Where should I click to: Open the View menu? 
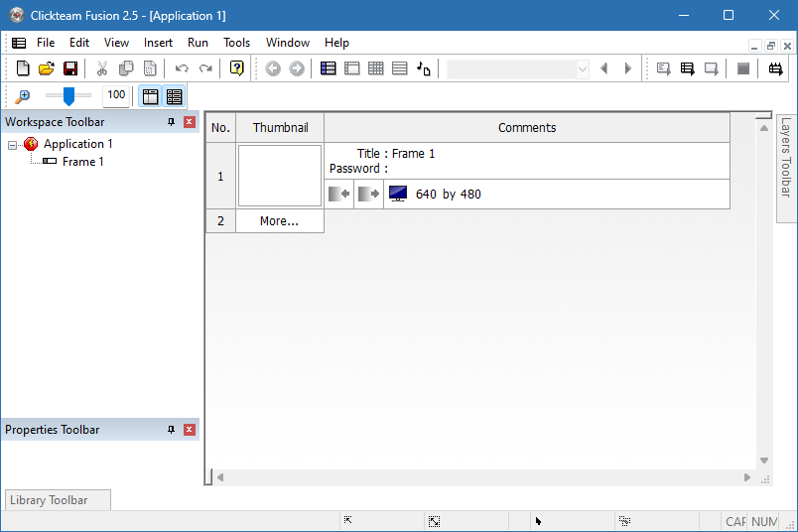pyautogui.click(x=116, y=43)
